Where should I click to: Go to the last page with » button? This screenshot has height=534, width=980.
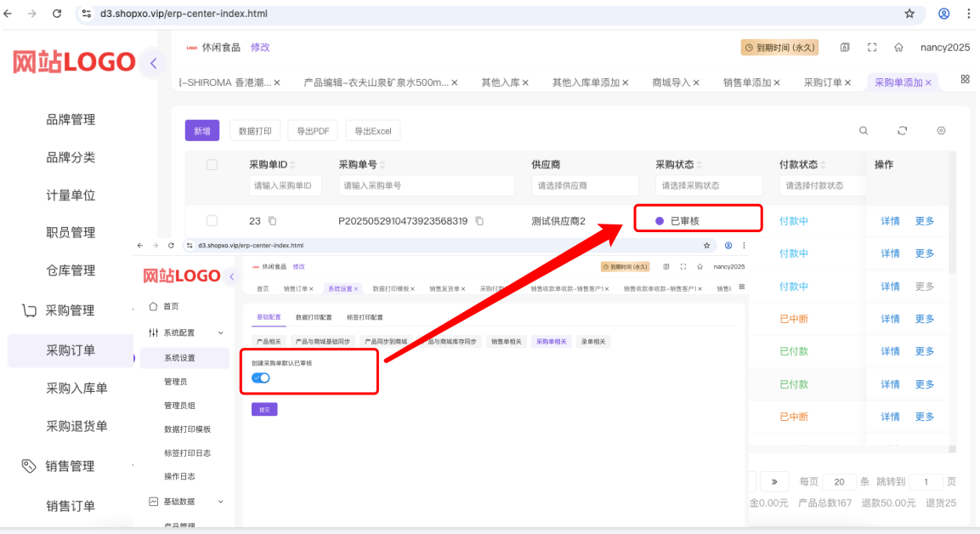[x=773, y=481]
